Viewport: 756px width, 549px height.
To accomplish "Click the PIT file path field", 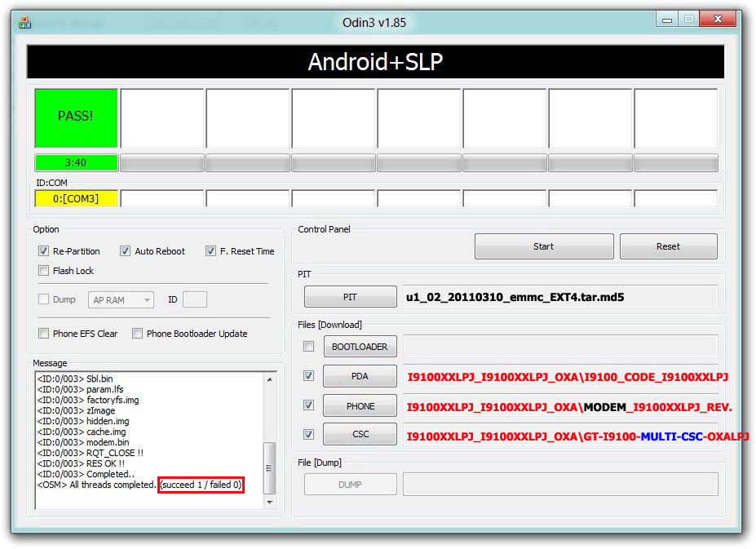I will tap(560, 297).
